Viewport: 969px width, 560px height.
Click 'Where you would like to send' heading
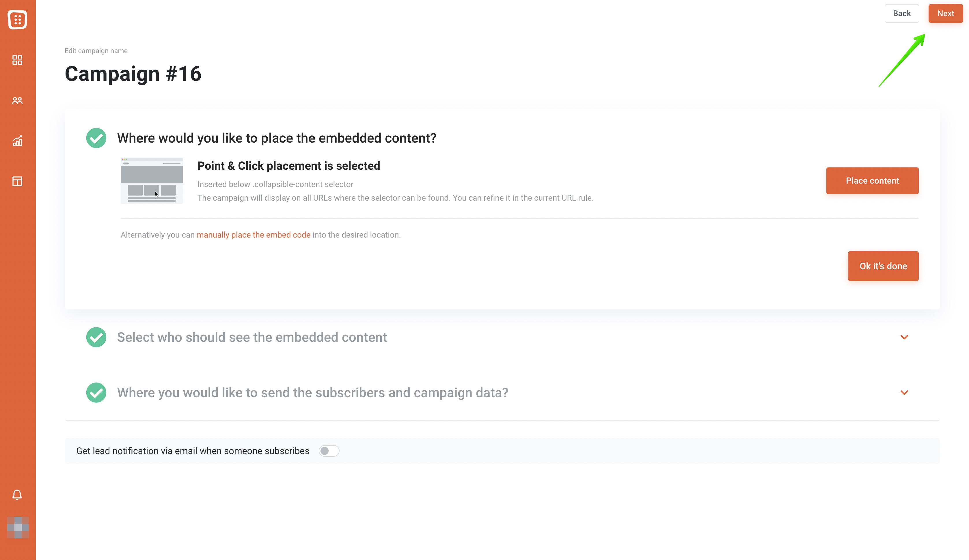(313, 392)
